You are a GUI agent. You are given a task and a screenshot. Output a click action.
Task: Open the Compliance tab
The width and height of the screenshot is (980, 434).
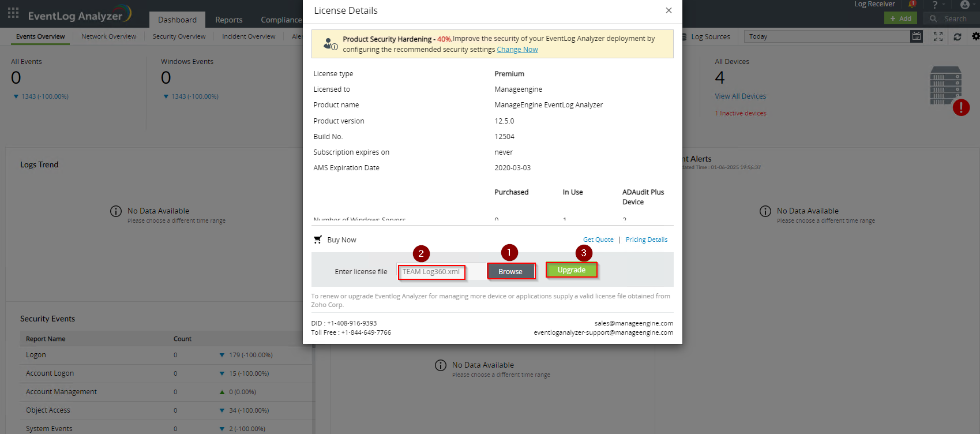pyautogui.click(x=281, y=20)
